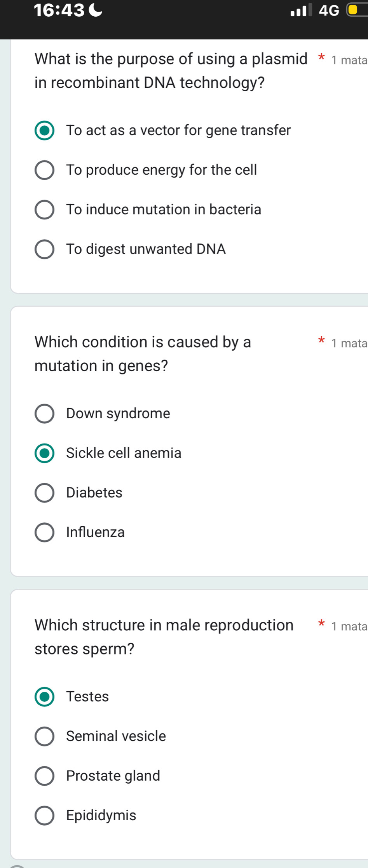This screenshot has height=868, width=368.
Task: Select "Testes" for sperm storage question
Action: click(44, 696)
